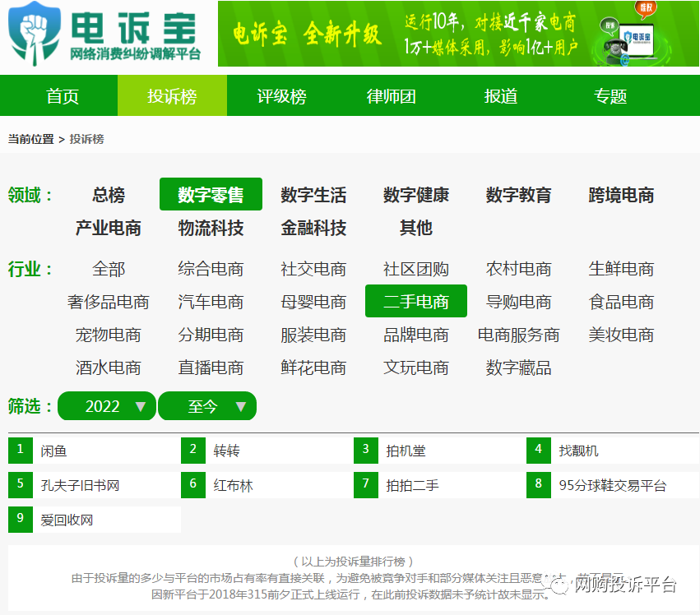Click the 投诉榜 breadcrumb link
This screenshot has height=615, width=700.
point(87,139)
